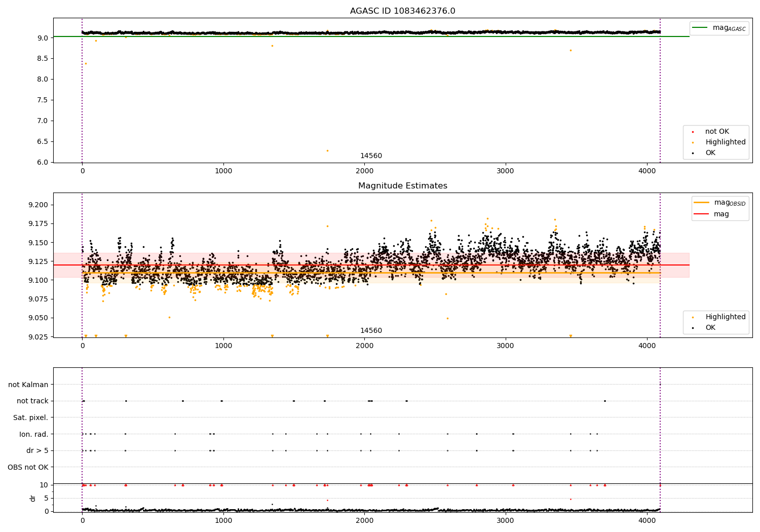
Task: Click y-axis tick '9.175' in Magnitude Estimates plot
Action: point(38,224)
